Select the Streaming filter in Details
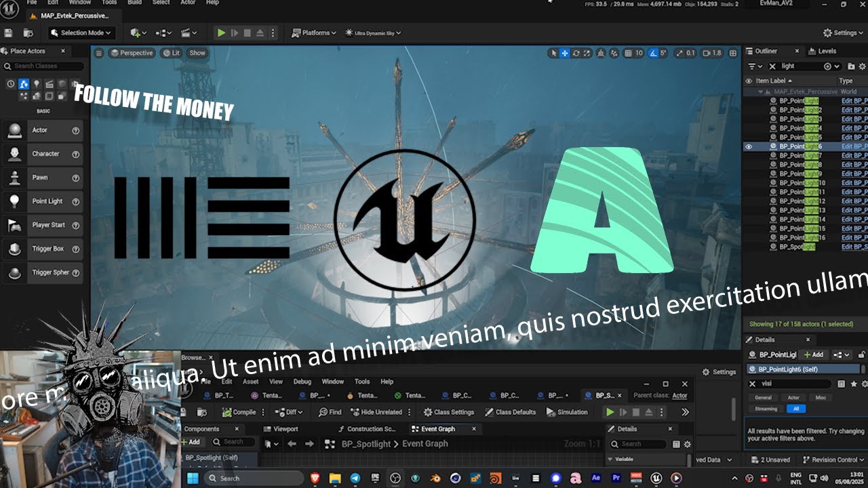The image size is (868, 488). (x=766, y=409)
